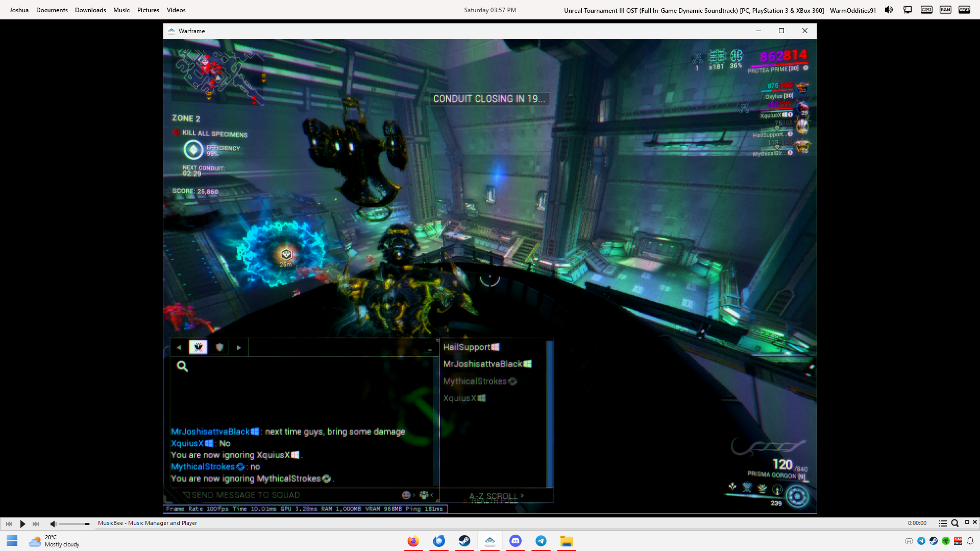Viewport: 980px width, 551px height.
Task: Open Music from the top bar
Action: pos(121,10)
